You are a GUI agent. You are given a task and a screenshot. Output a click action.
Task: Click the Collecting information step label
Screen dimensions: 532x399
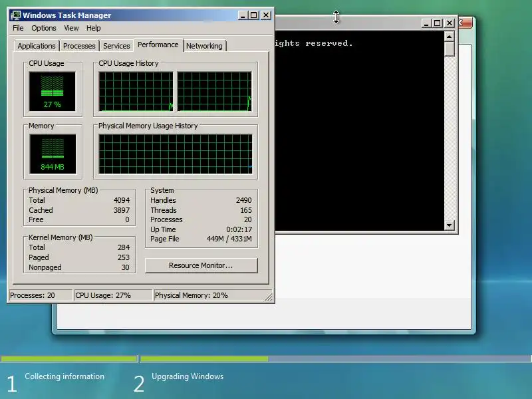point(65,376)
